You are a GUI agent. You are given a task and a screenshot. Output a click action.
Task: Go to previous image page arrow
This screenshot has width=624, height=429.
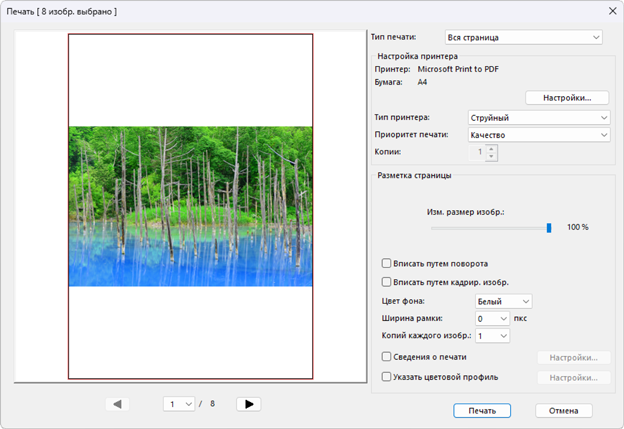[x=118, y=404]
